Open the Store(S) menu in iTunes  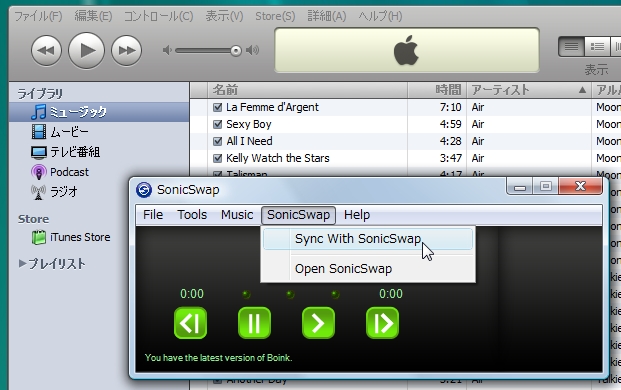[275, 16]
